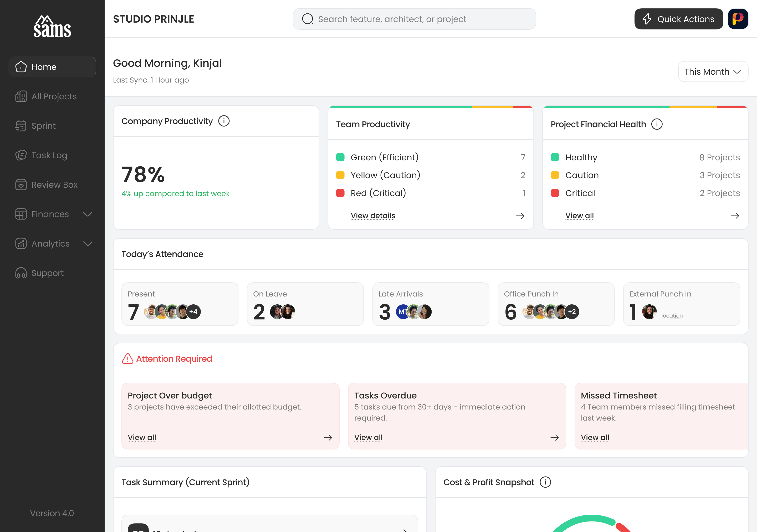Open the Review Box sidebar item
Screen dimensions: 757x532
tap(54, 185)
